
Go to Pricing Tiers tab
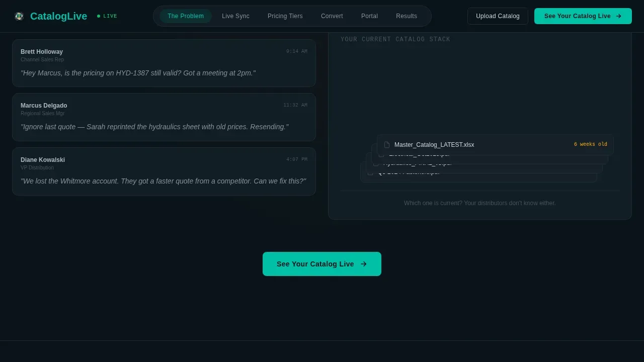(285, 16)
